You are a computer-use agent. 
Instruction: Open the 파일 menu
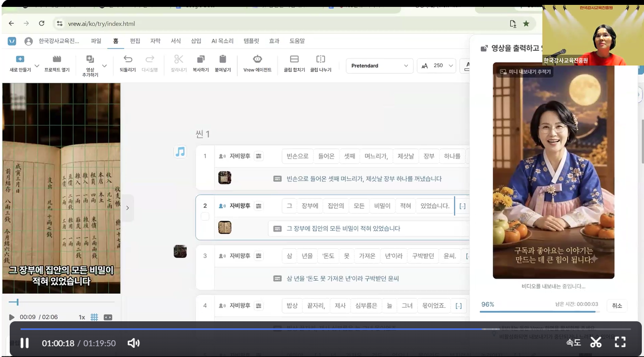[x=96, y=41]
